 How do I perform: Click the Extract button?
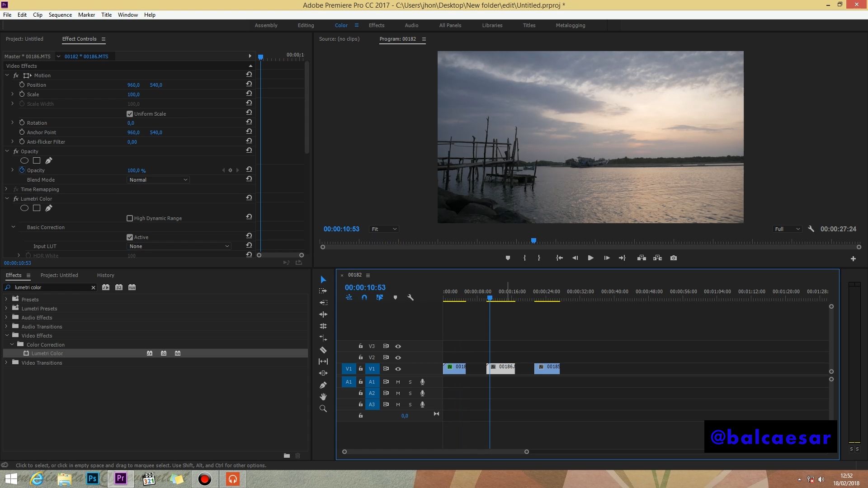point(658,258)
